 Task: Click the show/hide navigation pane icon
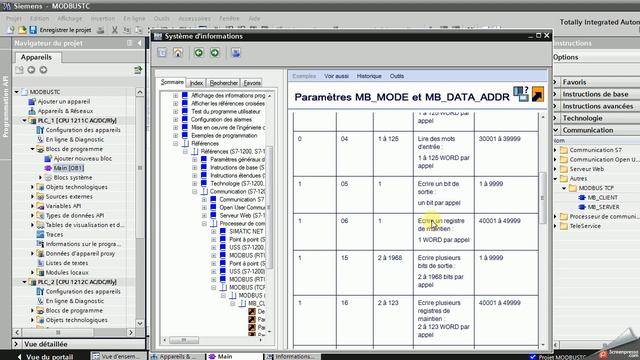[162, 53]
